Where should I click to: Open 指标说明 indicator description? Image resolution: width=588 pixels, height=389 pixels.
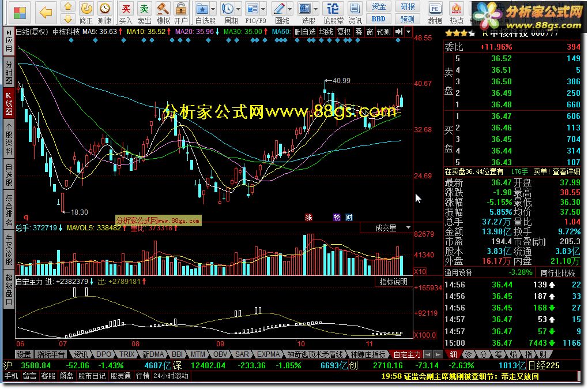[x=393, y=282]
